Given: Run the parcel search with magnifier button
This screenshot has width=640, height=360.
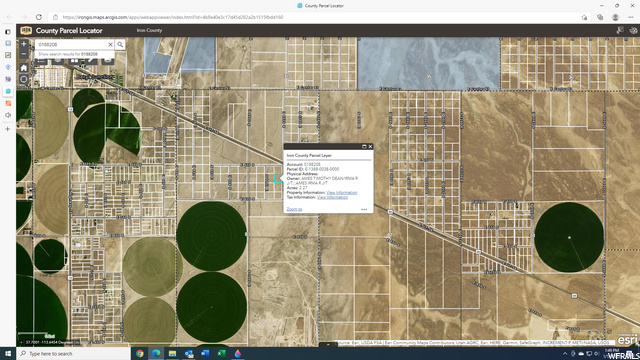Looking at the screenshot, I should point(120,44).
